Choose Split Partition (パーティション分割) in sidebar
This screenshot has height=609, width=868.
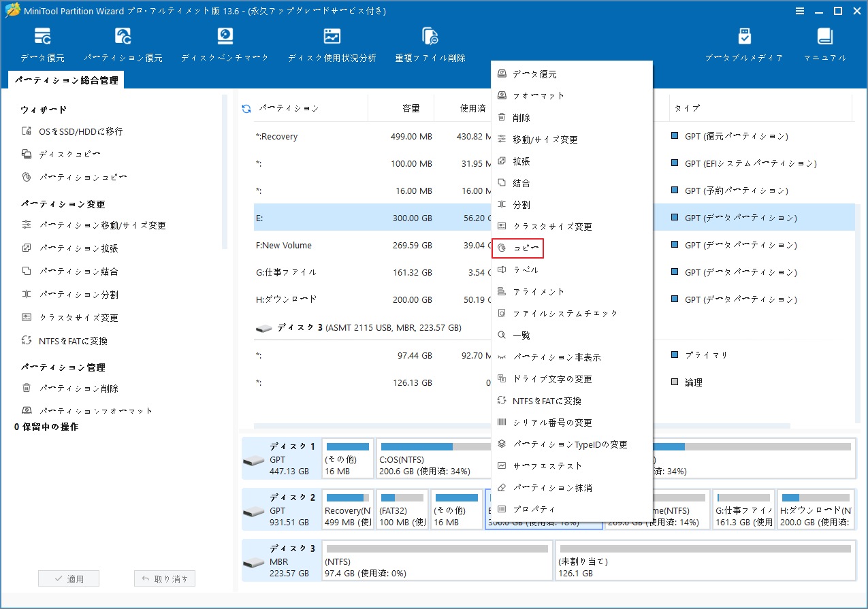(x=69, y=295)
